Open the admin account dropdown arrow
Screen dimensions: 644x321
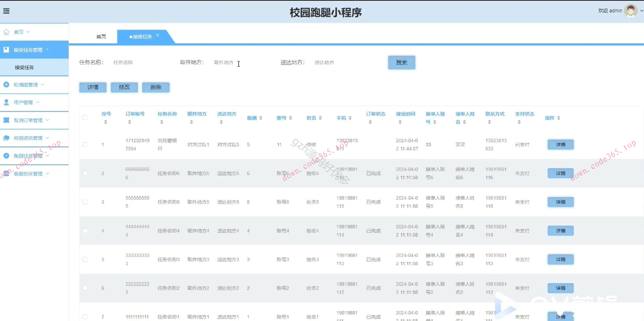(641, 10)
